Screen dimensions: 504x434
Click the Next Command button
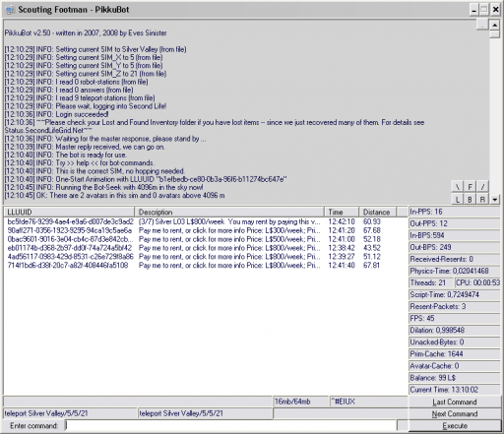455,413
